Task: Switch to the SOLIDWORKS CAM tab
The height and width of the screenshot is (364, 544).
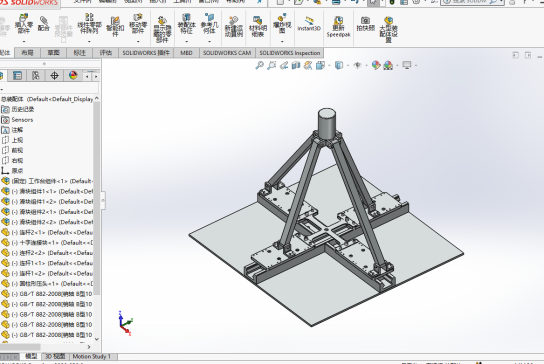Action: (227, 53)
